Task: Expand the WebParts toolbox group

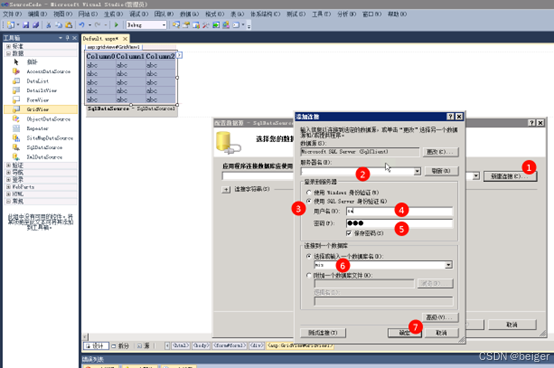Action: coord(8,187)
